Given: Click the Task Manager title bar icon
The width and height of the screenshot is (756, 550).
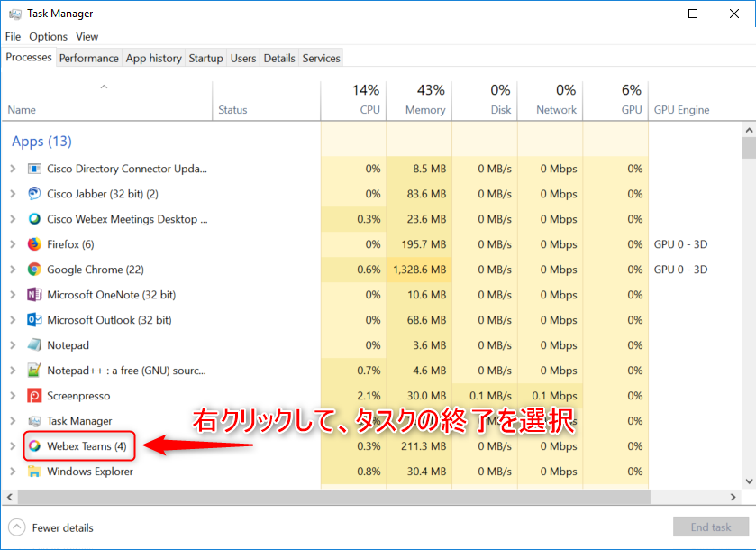Looking at the screenshot, I should pos(15,14).
